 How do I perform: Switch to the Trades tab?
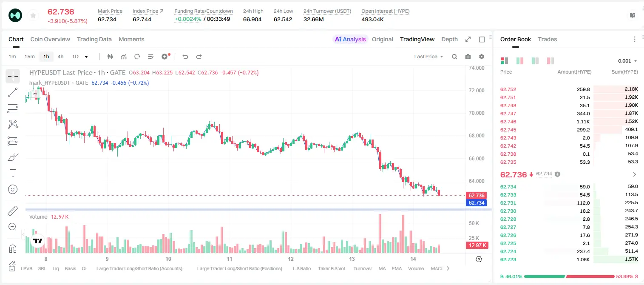pyautogui.click(x=547, y=39)
